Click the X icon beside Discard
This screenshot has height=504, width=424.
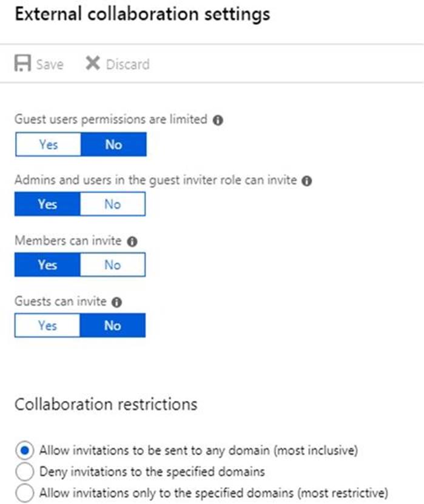coord(92,64)
